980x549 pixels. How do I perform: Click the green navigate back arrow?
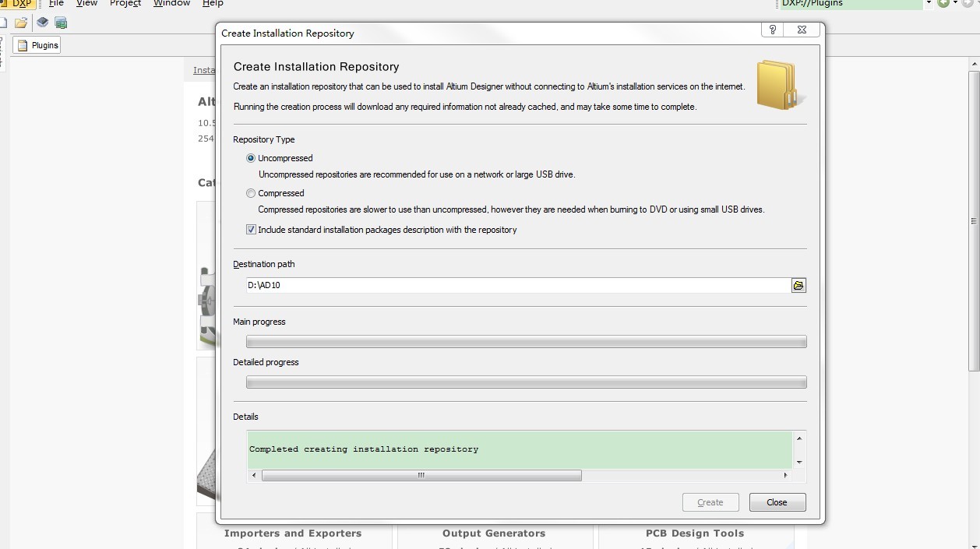pyautogui.click(x=943, y=3)
